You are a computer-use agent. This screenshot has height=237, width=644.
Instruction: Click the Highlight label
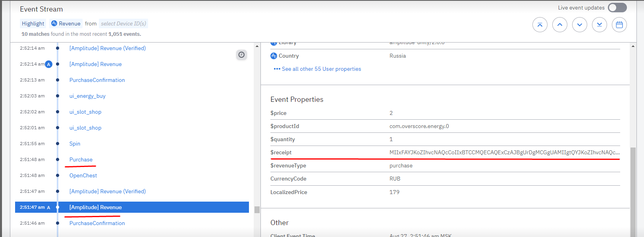[33, 23]
